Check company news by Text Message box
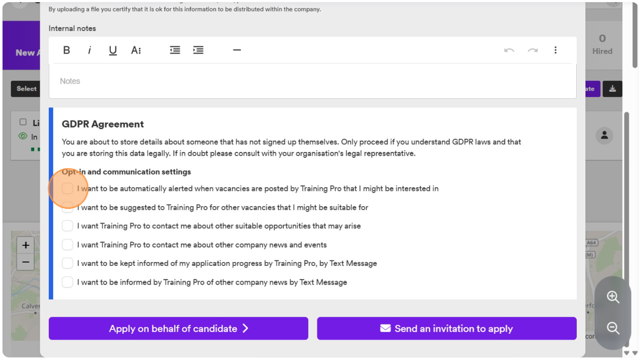 click(x=67, y=282)
